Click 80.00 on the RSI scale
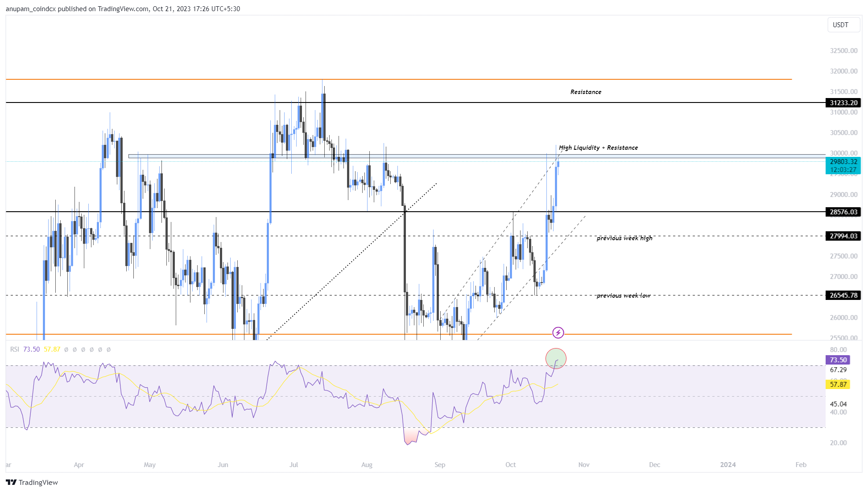 [838, 350]
